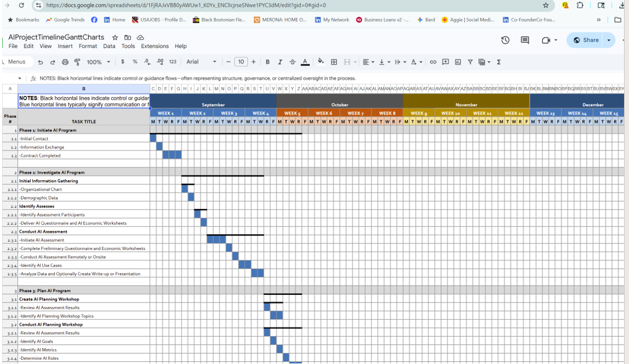Screen dimensions: 629x364
Task: Open the text color picker
Action: point(305,62)
